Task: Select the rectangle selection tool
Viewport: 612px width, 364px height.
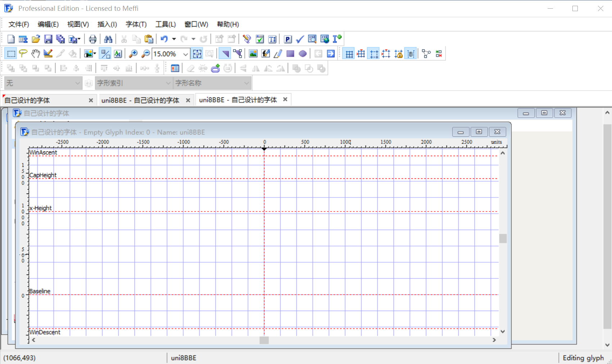Action: pos(11,54)
